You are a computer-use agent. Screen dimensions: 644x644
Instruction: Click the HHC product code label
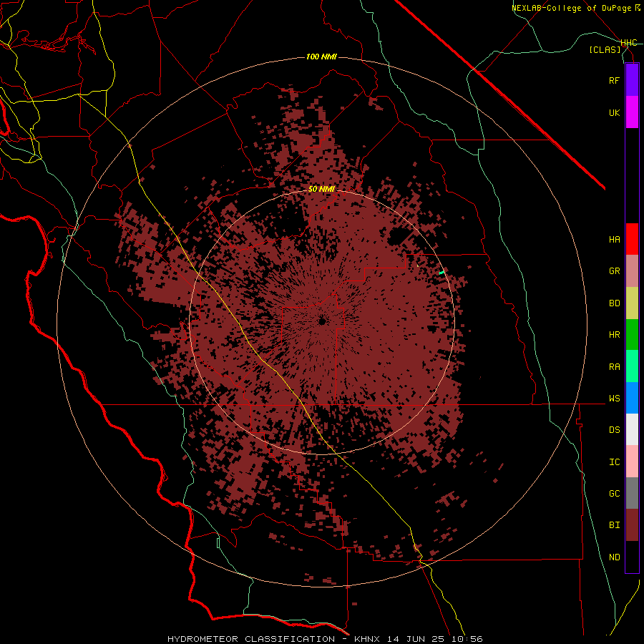tap(629, 43)
